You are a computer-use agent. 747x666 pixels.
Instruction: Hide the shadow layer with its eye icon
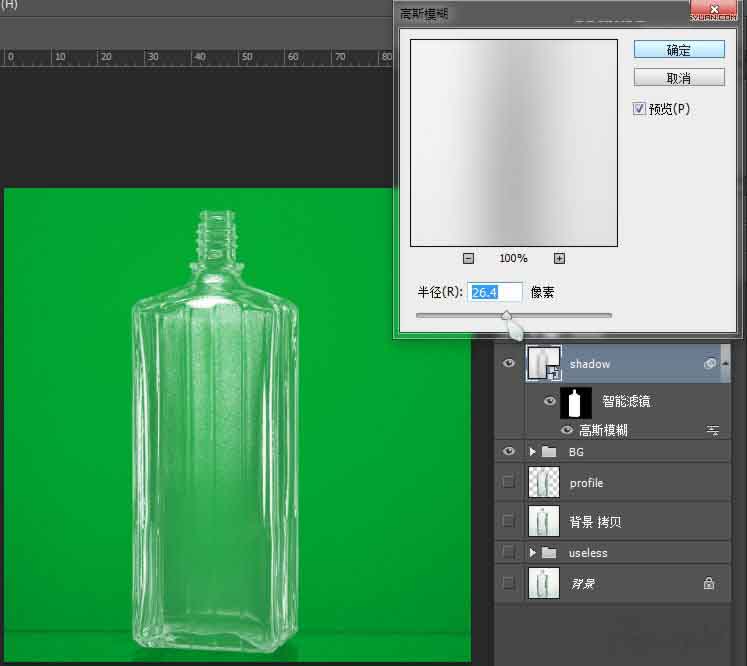click(509, 364)
